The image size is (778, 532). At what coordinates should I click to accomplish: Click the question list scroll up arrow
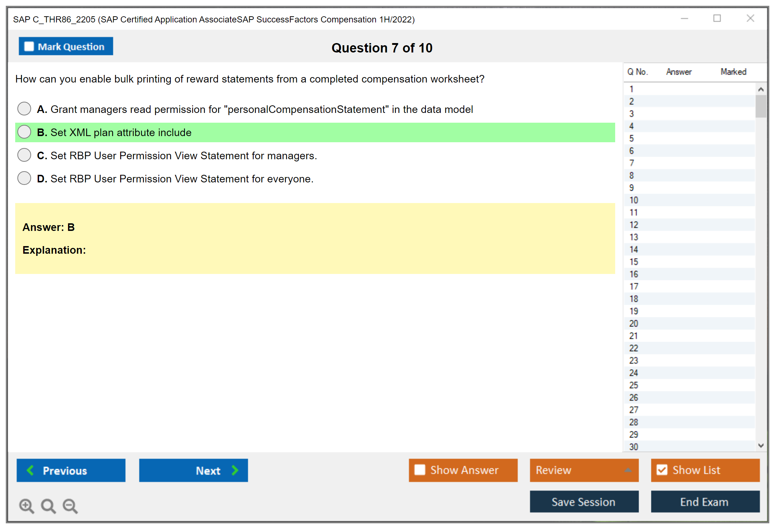(x=761, y=89)
